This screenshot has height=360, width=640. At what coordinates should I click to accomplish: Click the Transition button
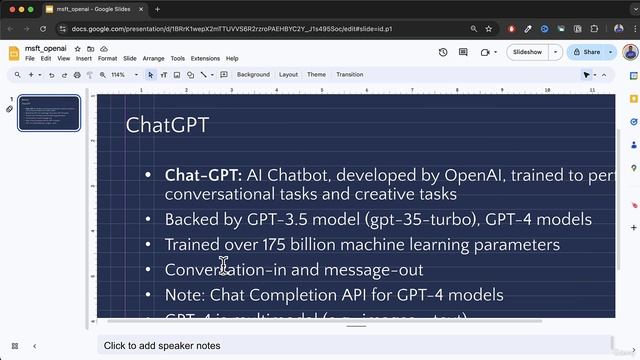pyautogui.click(x=349, y=75)
